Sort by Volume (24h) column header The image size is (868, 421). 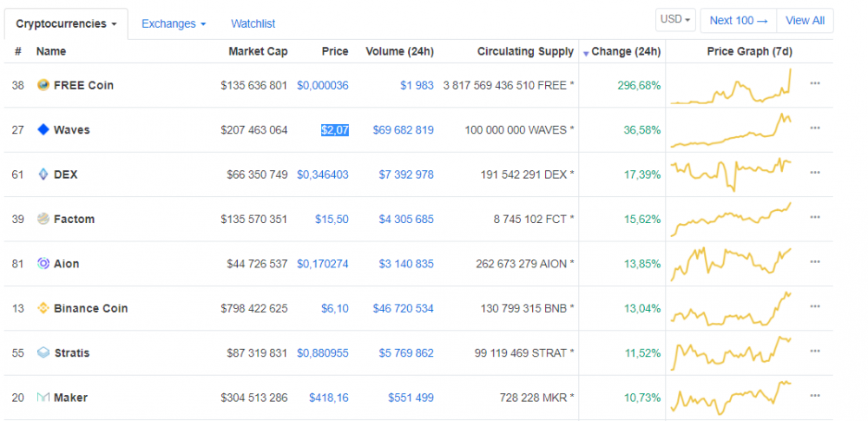[x=399, y=51]
